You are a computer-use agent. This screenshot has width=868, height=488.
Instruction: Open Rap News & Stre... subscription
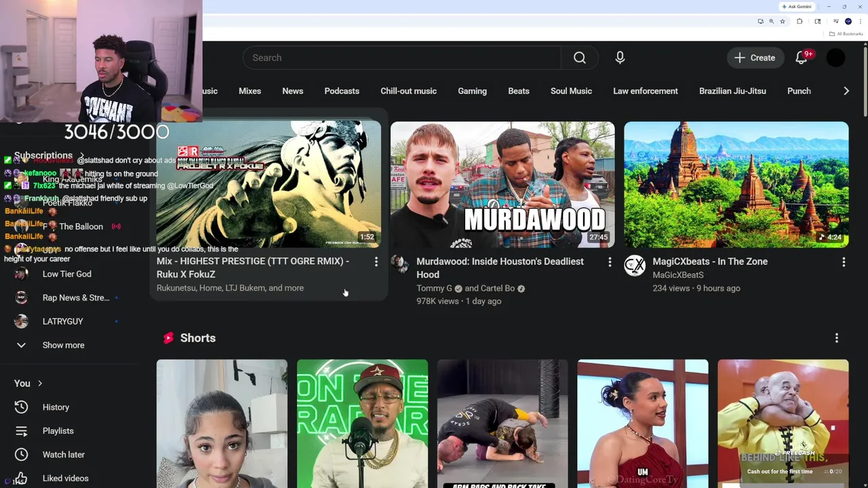[x=68, y=298]
